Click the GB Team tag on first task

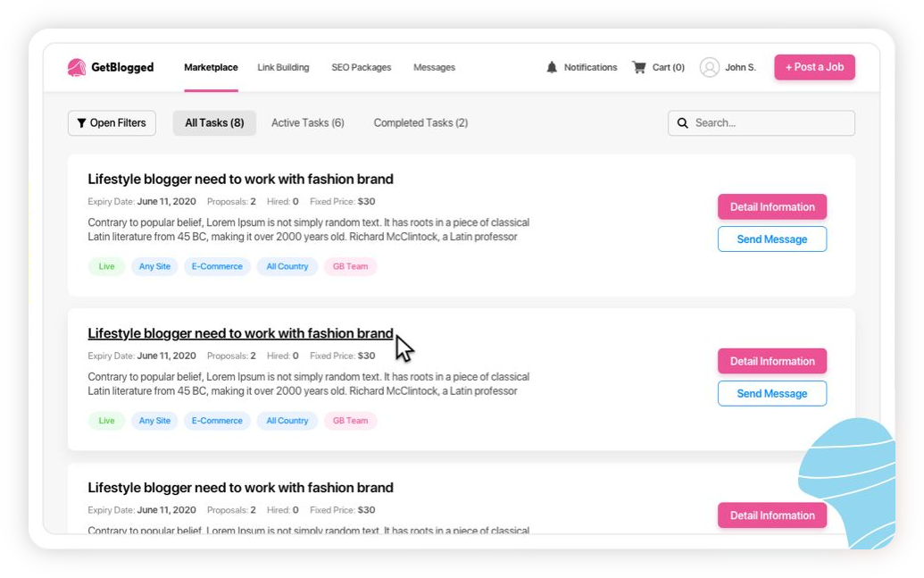coord(351,266)
